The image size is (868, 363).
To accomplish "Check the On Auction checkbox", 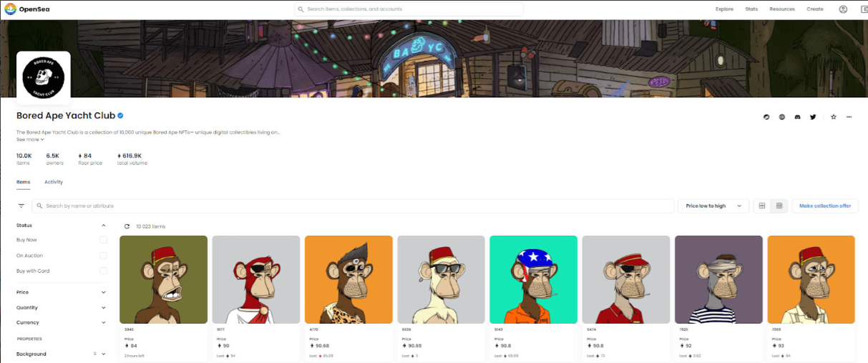I will click(104, 256).
